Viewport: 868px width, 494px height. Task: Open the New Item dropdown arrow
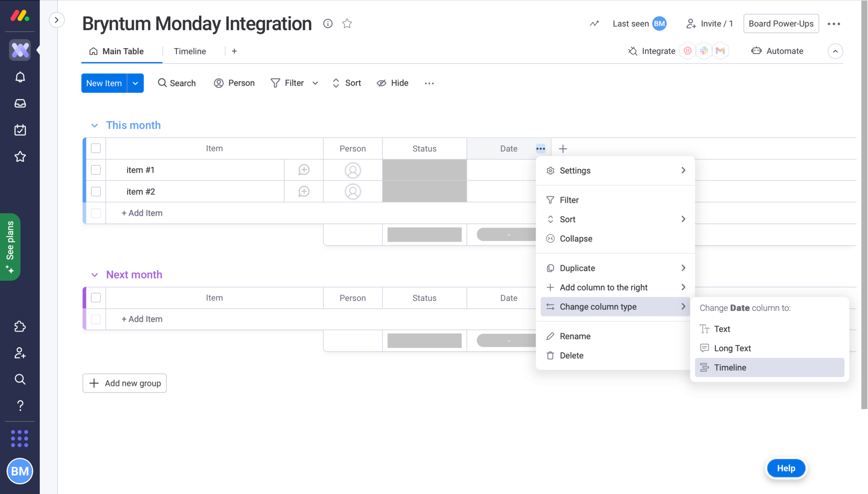pos(135,83)
